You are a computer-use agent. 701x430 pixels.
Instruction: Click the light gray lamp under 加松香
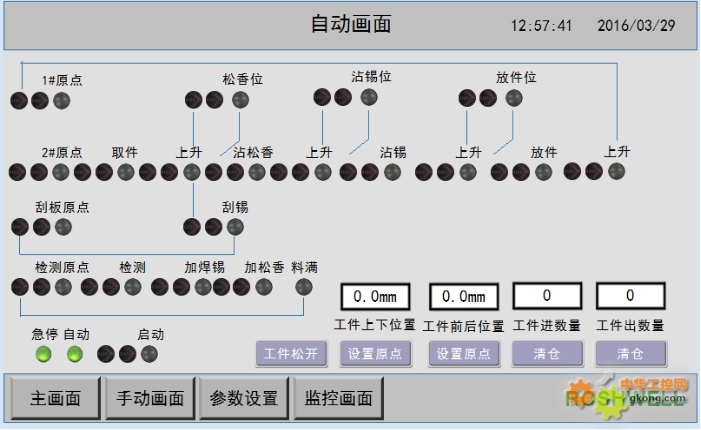[x=264, y=287]
